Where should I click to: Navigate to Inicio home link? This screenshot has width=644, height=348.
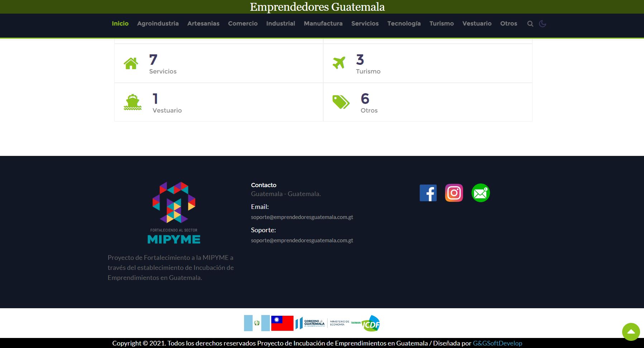(x=120, y=24)
